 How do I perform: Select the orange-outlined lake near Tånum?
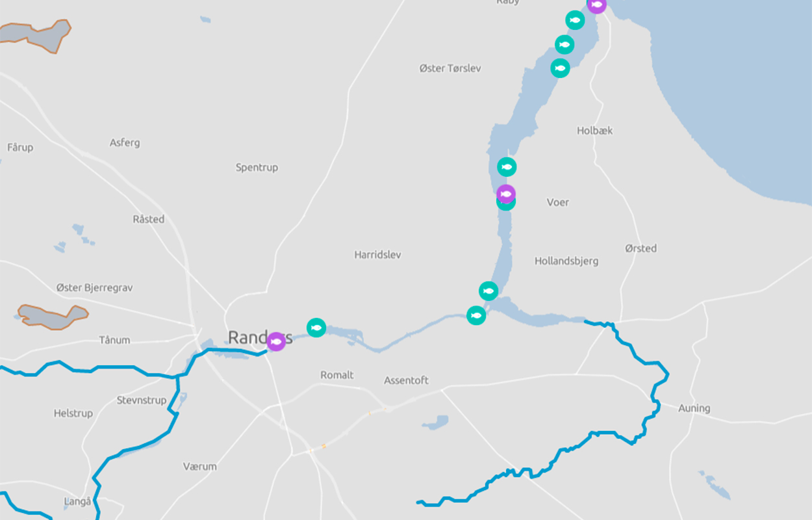click(x=52, y=316)
